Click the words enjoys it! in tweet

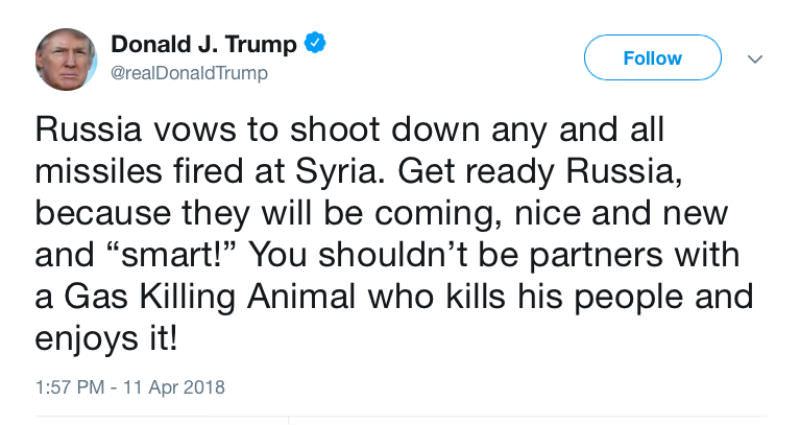108,338
